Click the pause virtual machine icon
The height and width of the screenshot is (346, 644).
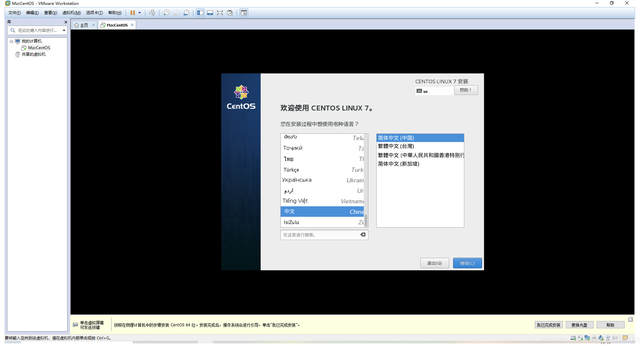(132, 13)
